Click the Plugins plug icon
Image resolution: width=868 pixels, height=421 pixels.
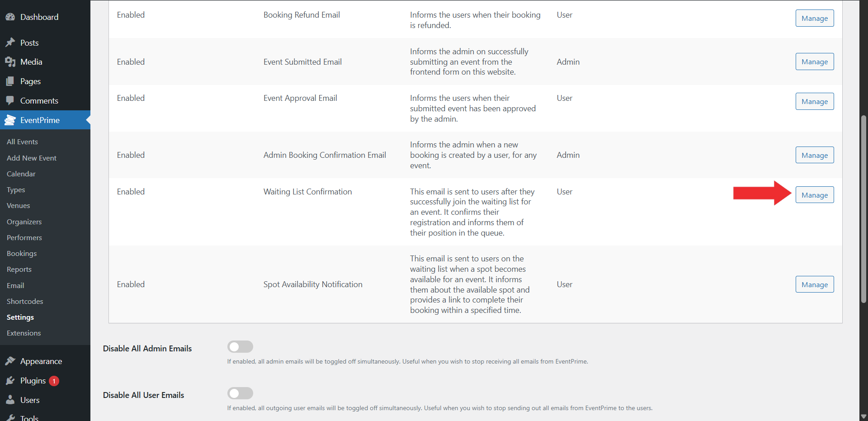10,381
